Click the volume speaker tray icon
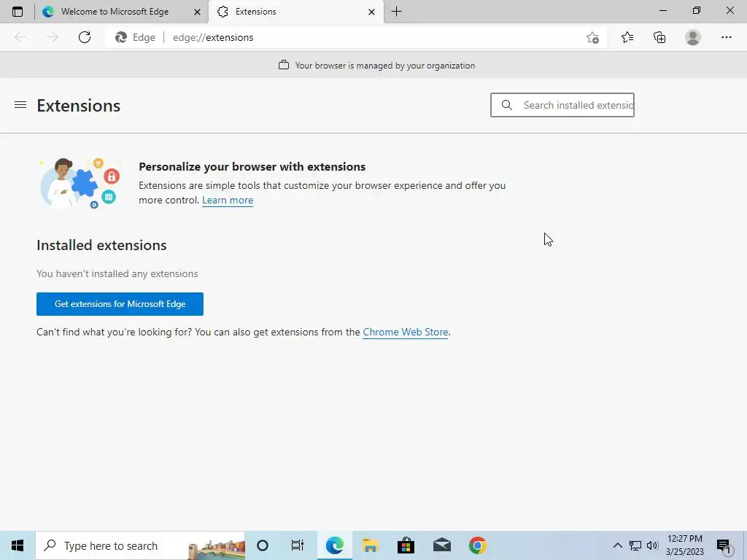 point(652,545)
